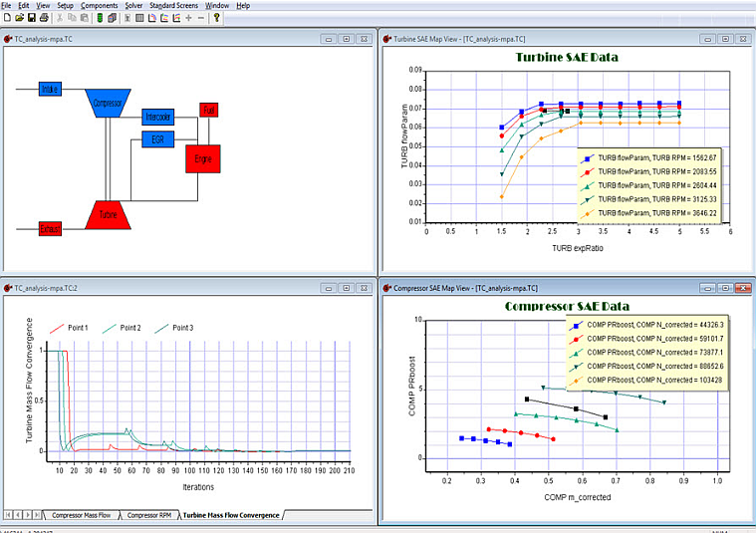Screen dimensions: 756x533
Task: Open the Components menu
Action: click(x=99, y=5)
